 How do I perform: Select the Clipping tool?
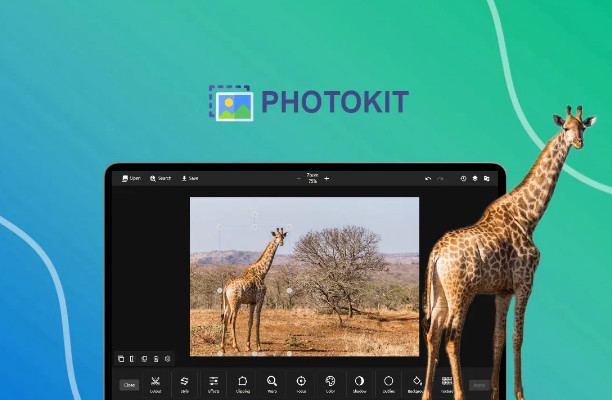pyautogui.click(x=243, y=382)
